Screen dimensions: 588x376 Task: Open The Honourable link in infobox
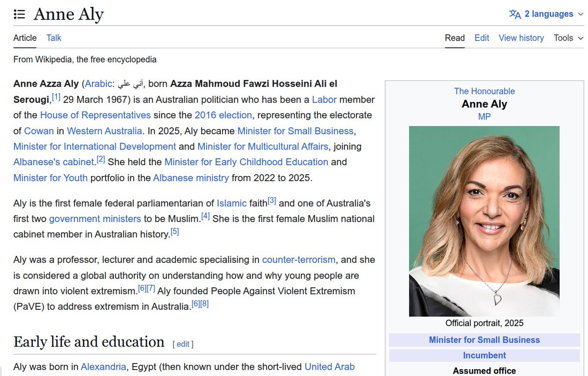tap(485, 91)
